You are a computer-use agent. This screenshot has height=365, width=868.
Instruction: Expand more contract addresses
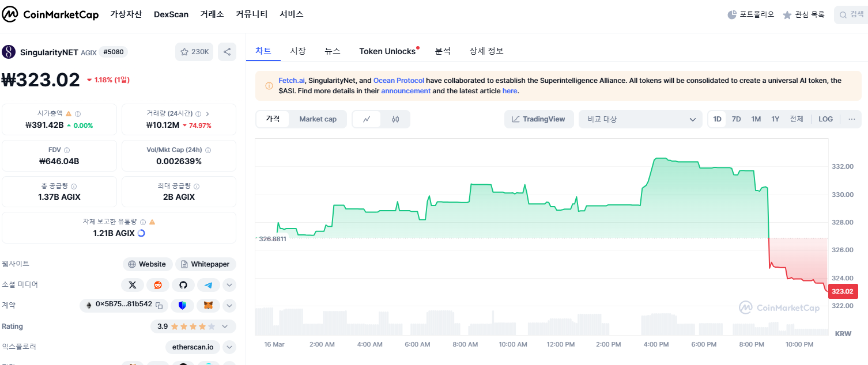229,305
